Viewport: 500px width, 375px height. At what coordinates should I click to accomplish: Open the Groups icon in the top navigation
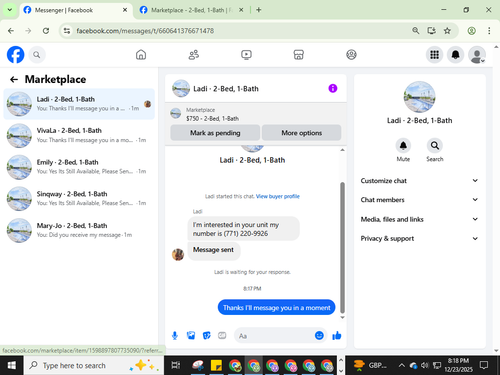[351, 55]
